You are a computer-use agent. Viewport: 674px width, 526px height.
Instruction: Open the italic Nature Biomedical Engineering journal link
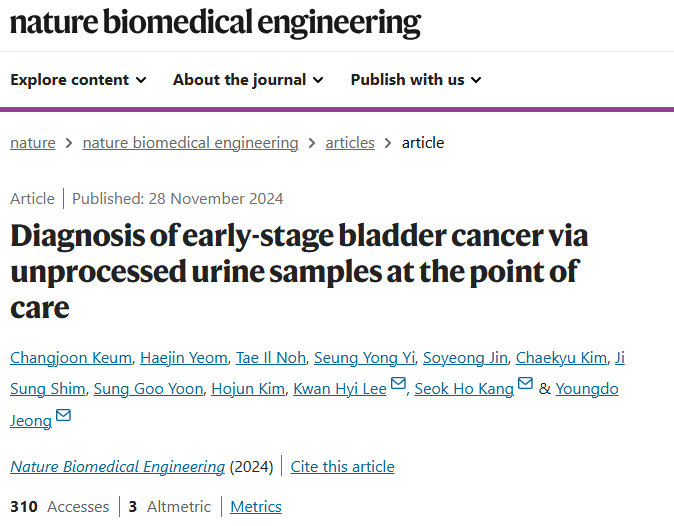point(117,466)
